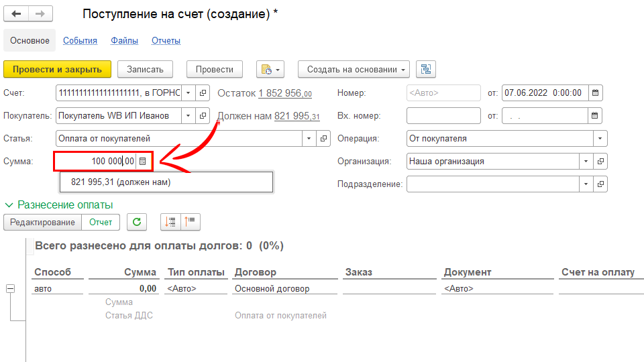Switch to the События tab
644x362 pixels.
80,41
